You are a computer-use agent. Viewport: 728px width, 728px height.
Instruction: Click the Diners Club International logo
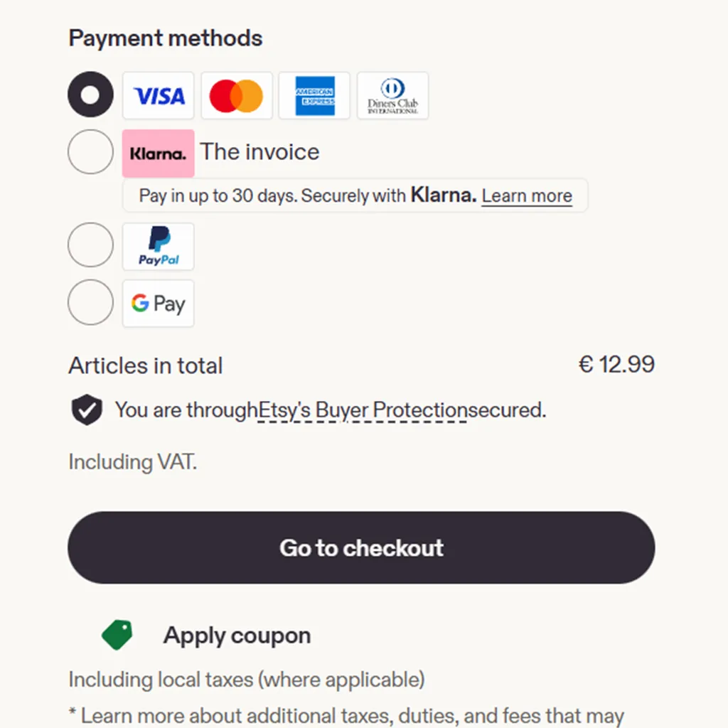click(392, 96)
